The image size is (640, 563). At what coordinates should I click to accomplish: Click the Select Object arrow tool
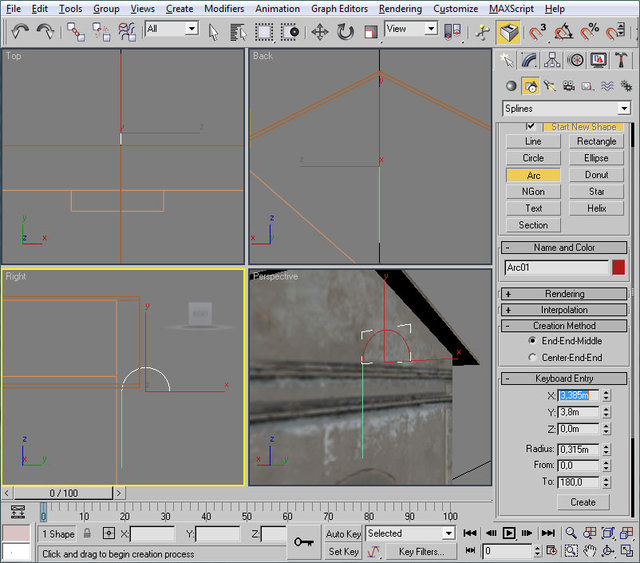tap(214, 31)
